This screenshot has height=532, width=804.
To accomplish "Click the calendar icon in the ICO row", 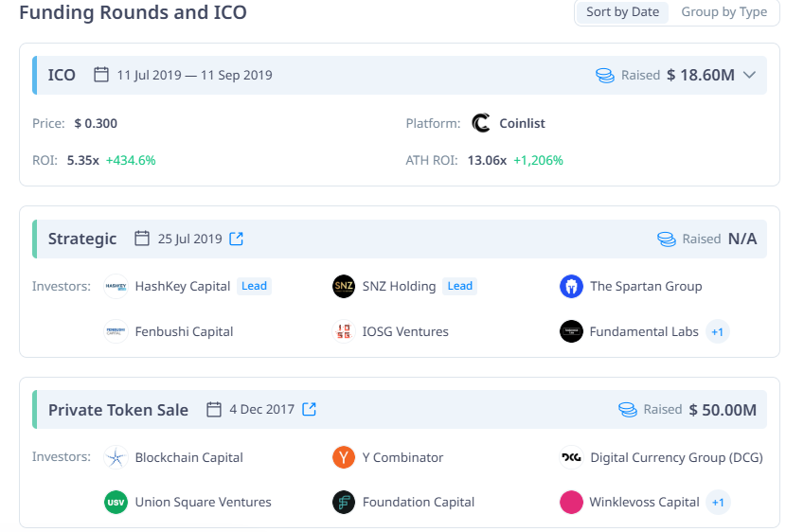I will tap(101, 75).
